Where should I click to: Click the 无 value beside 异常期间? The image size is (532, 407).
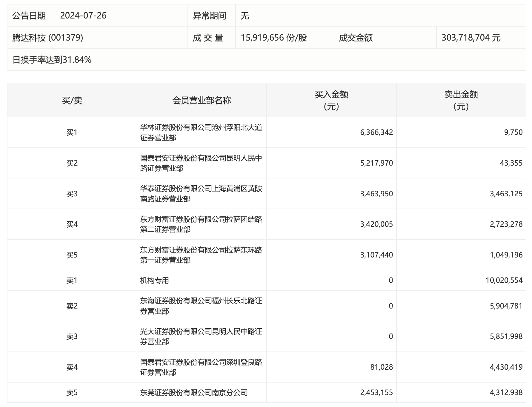(245, 16)
